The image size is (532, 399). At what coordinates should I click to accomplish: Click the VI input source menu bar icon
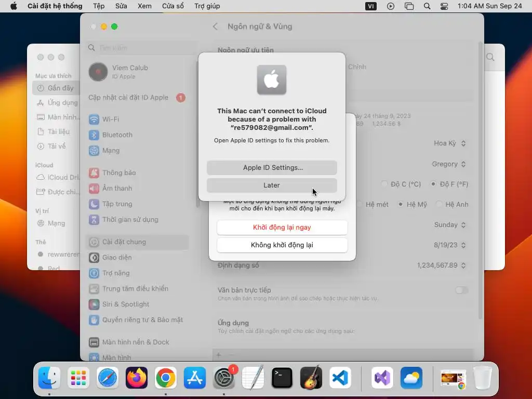click(371, 6)
